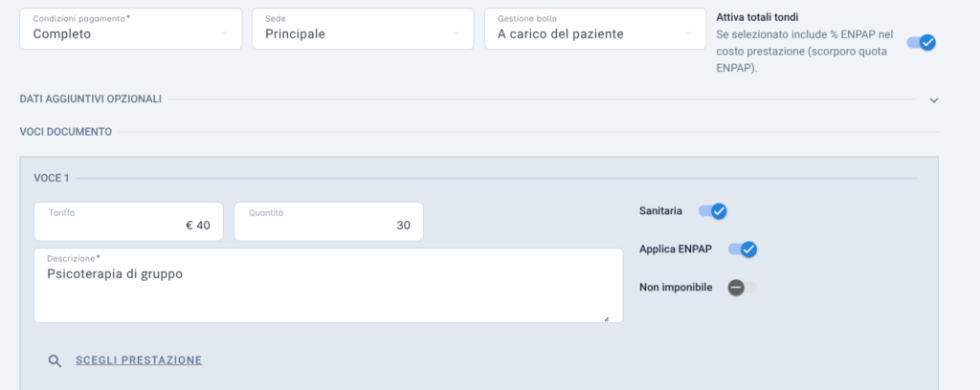This screenshot has width=980, height=390.
Task: Open the Condizioni pagamento dropdown arrow
Action: [x=224, y=33]
